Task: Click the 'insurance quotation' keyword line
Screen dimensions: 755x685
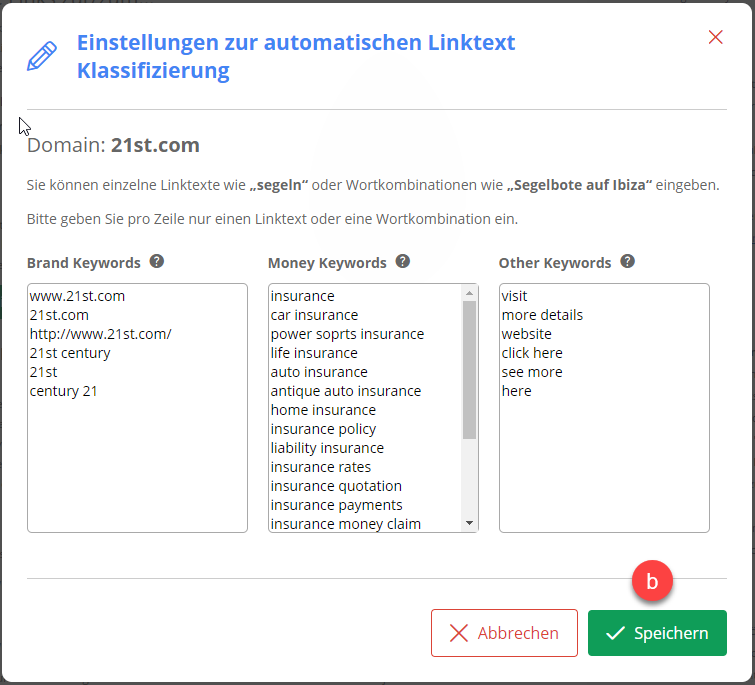Action: coord(336,486)
